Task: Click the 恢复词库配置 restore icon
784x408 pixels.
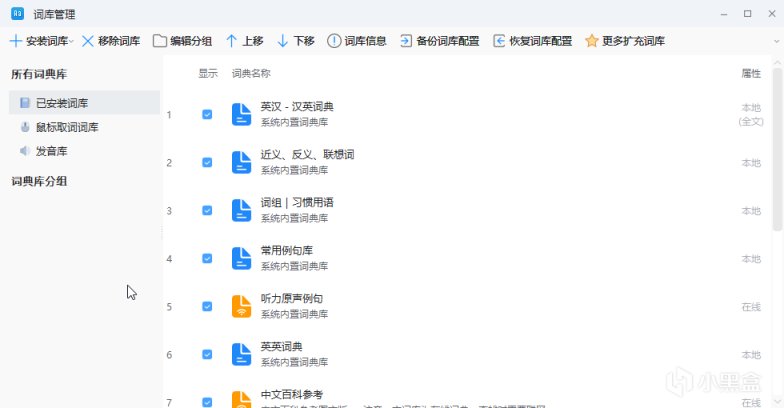Action: coord(498,41)
